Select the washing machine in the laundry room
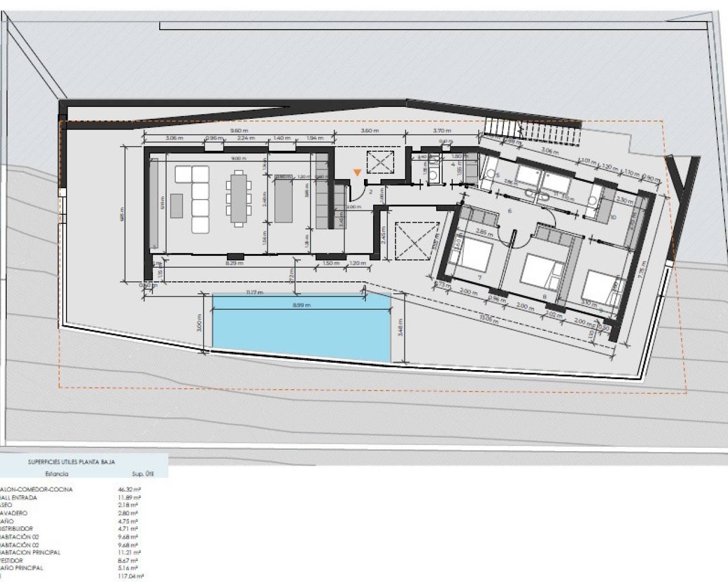This screenshot has height=582, width=728. [x=434, y=176]
